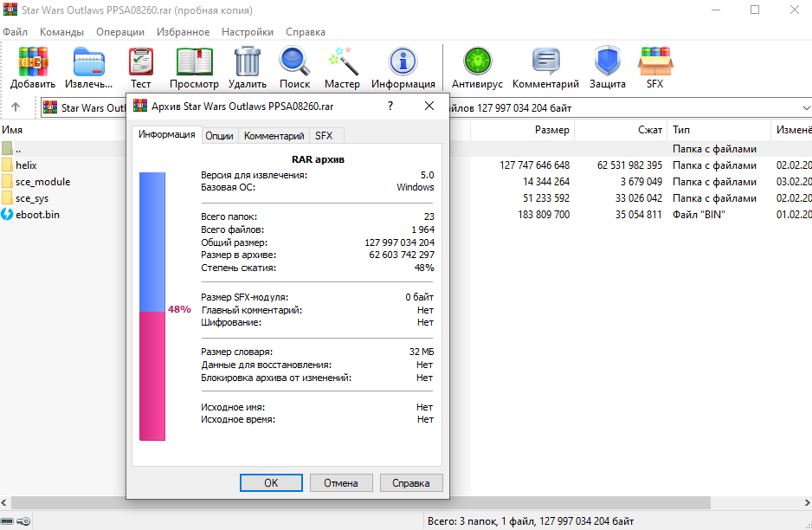Click the up-one-level arrow button
This screenshot has width=812, height=530.
(16, 108)
